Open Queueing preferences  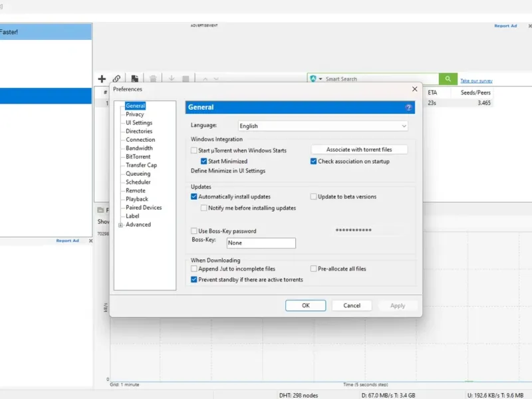coord(138,174)
